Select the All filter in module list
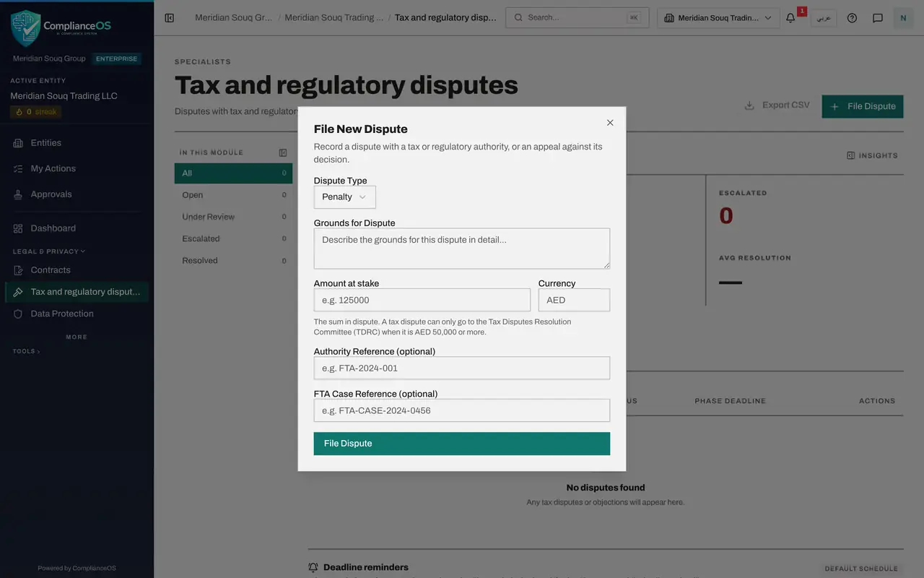 point(233,173)
